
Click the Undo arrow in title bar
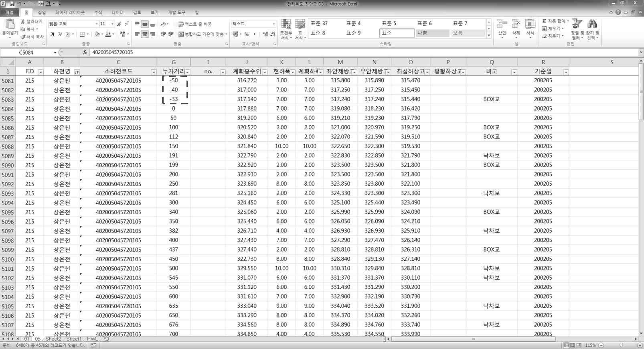point(19,4)
